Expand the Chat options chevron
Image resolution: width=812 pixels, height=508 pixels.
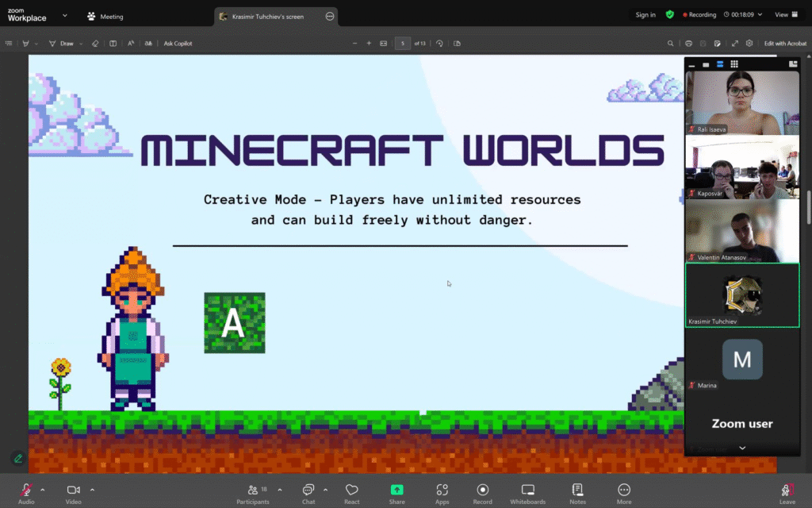click(325, 490)
